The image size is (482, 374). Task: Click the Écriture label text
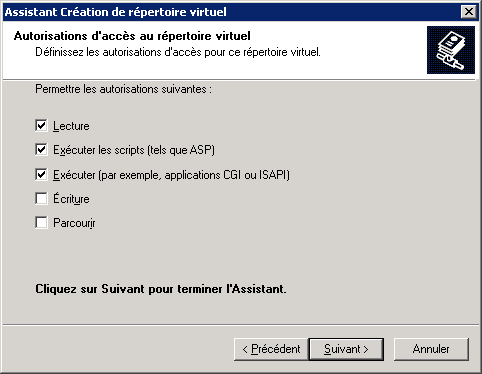point(71,199)
